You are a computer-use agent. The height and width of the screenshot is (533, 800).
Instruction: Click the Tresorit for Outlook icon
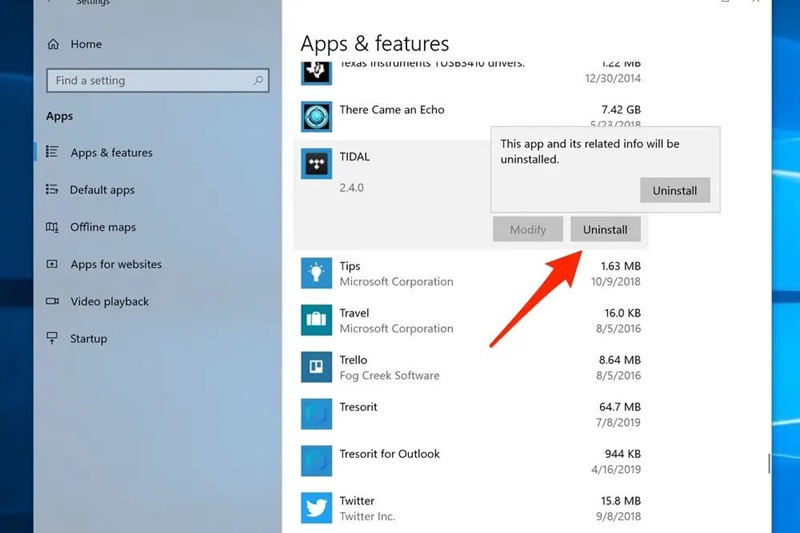pos(316,461)
